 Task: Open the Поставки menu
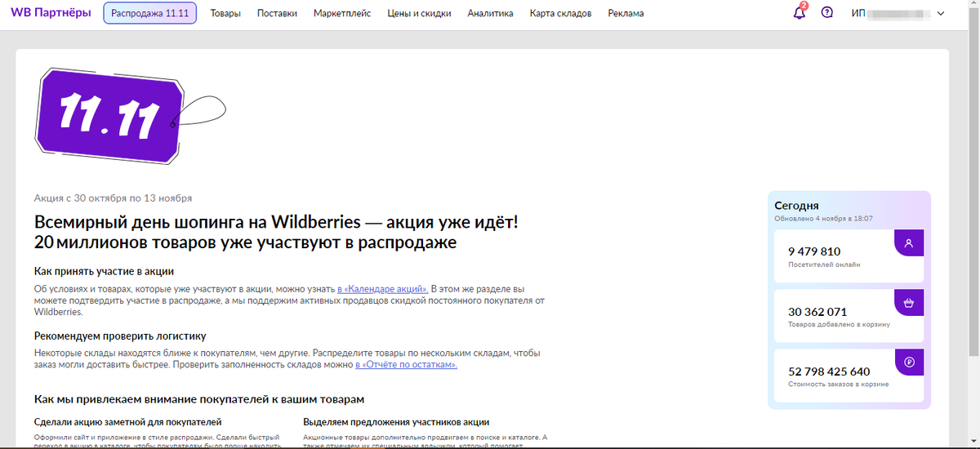tap(277, 13)
